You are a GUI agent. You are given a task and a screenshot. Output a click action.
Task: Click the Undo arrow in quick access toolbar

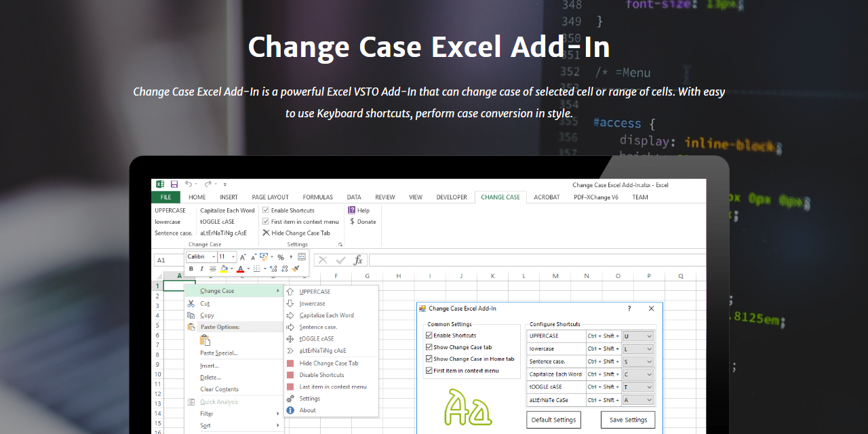click(x=189, y=184)
